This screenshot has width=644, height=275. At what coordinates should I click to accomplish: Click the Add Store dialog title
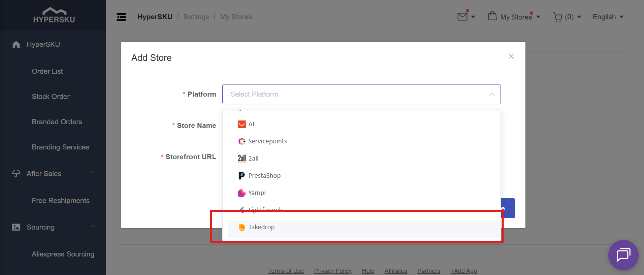(x=152, y=58)
